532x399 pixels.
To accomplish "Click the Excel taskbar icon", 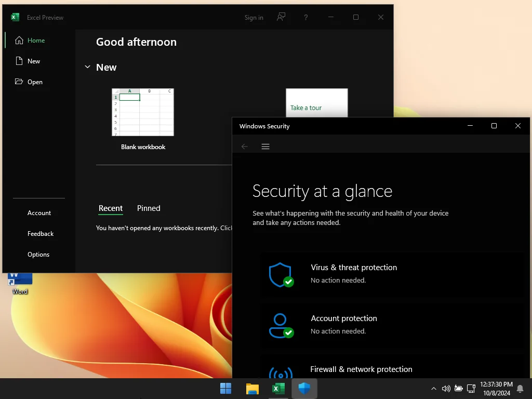I will (x=278, y=389).
